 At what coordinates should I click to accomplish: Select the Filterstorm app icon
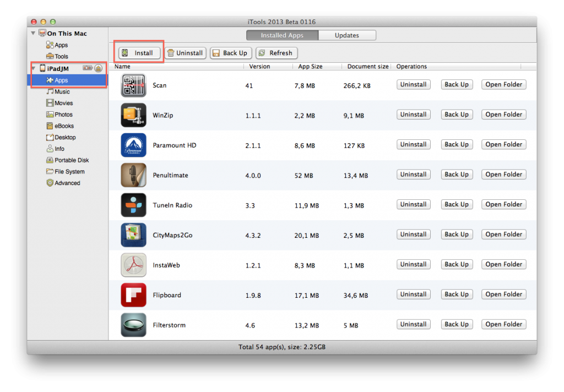[x=133, y=325]
